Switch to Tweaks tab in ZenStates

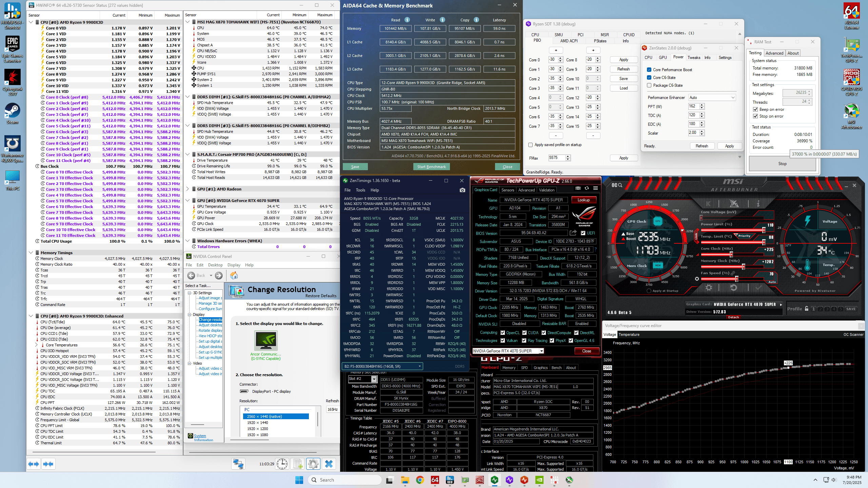click(694, 58)
